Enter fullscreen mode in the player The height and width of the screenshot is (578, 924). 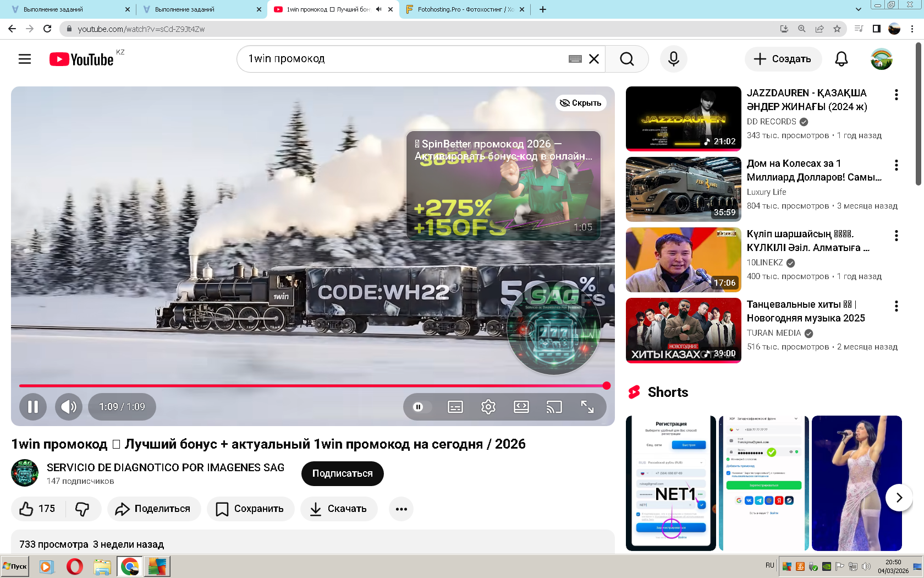(587, 407)
